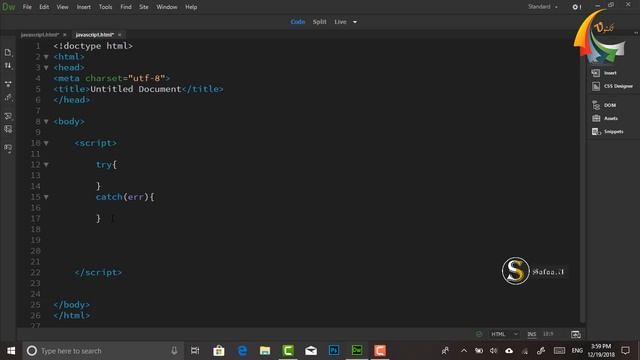Open the CSS Designer panel
640x360 pixels.
click(612, 86)
